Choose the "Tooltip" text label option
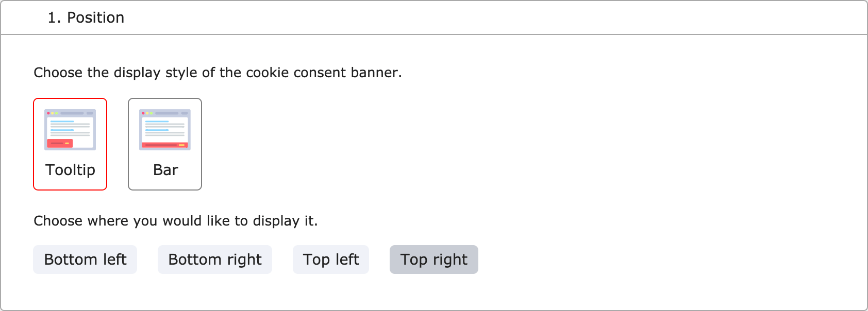Image resolution: width=868 pixels, height=311 pixels. click(x=70, y=170)
